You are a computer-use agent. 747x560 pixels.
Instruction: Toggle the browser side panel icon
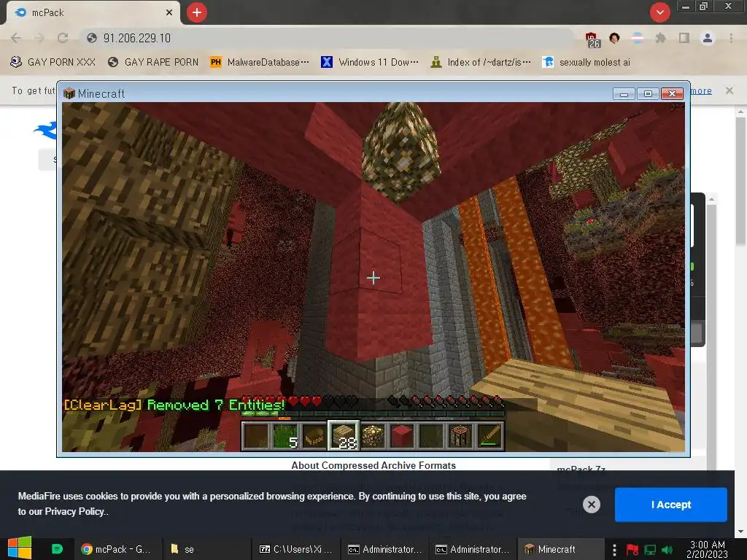pos(684,38)
